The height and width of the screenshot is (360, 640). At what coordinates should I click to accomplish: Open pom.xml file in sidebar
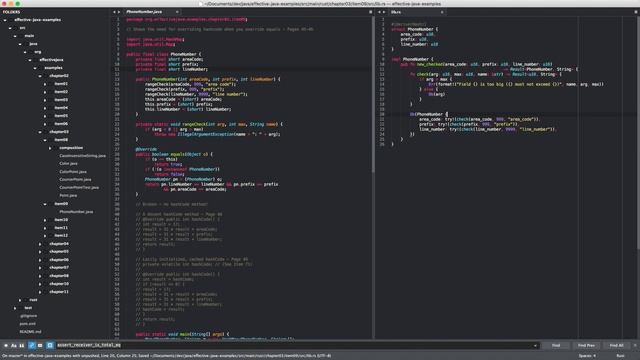pos(27,324)
